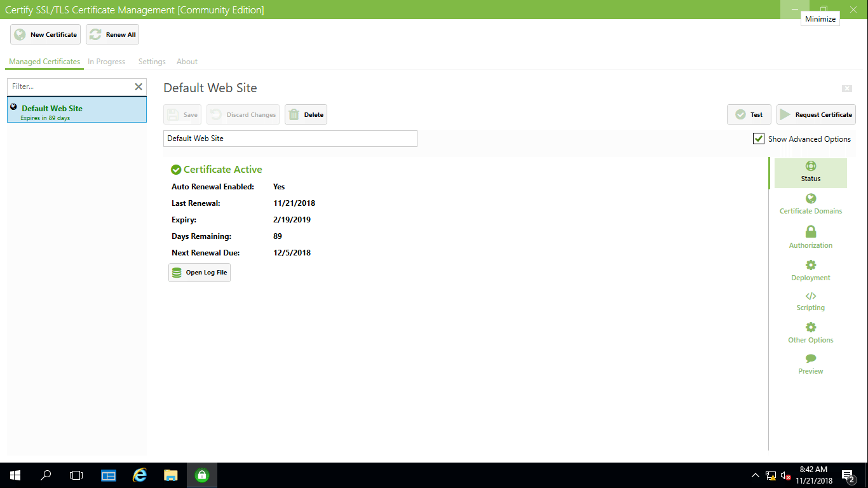Click the taskbar clock showing 8:42 AM
Screen dimensions: 868x488
(813, 475)
